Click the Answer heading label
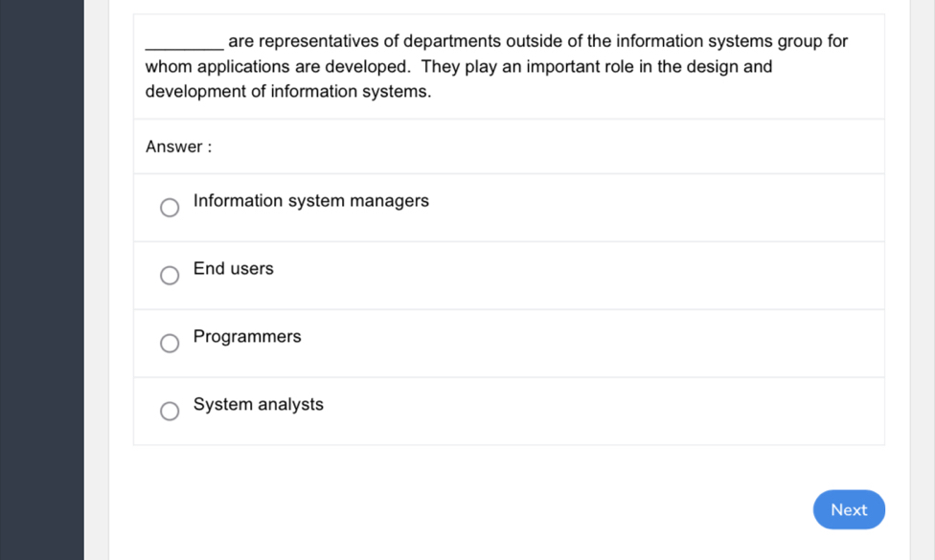This screenshot has height=560, width=935. click(x=178, y=146)
